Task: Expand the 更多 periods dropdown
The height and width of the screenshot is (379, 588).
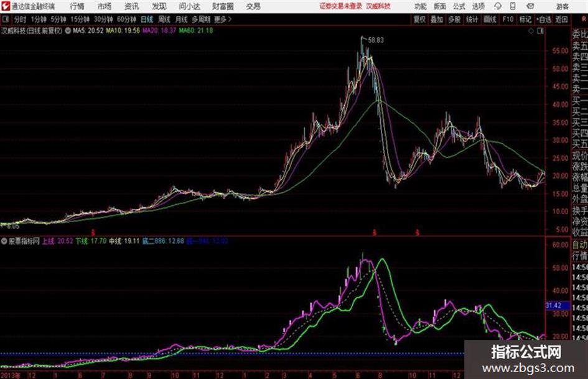Action: pyautogui.click(x=223, y=19)
